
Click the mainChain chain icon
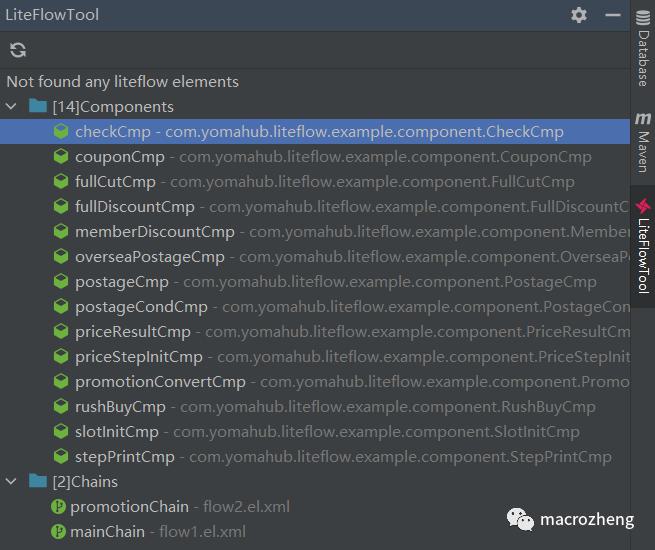pos(58,532)
